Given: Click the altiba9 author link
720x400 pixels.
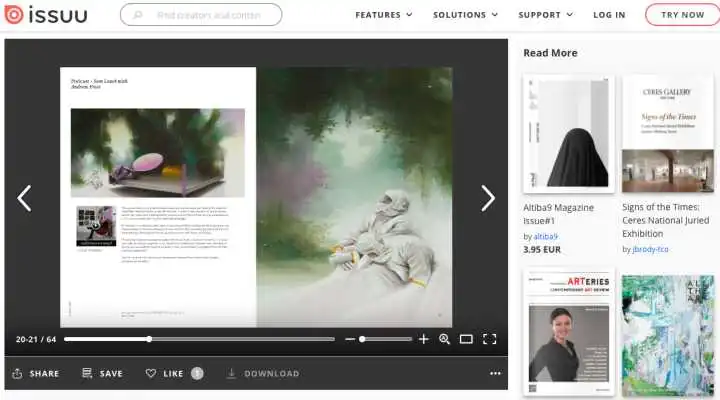Looking at the screenshot, I should pos(546,237).
